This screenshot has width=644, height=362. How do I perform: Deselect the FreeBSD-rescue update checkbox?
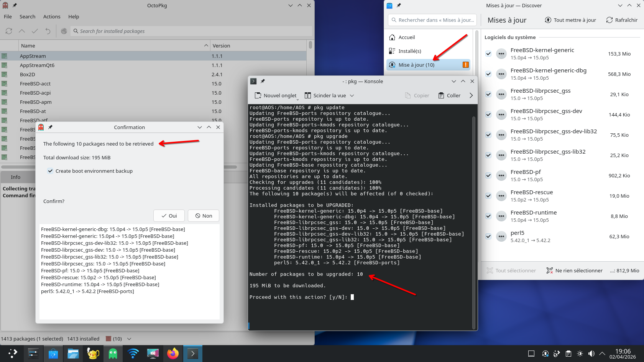click(488, 196)
